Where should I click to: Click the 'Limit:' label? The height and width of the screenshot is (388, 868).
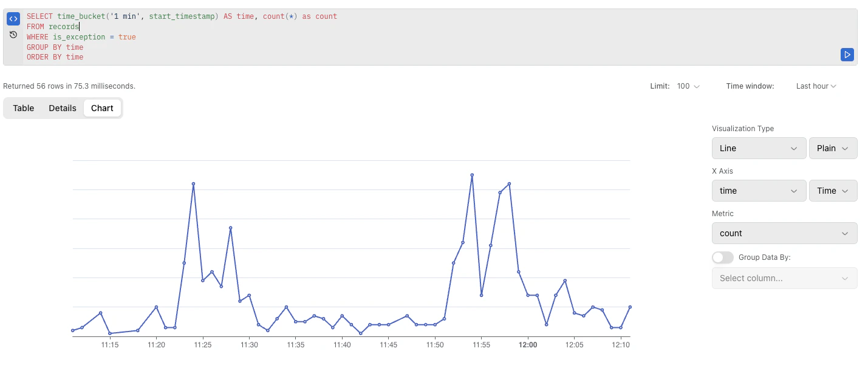click(x=660, y=86)
